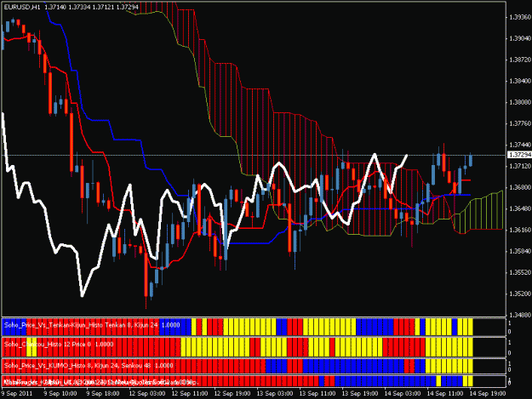Click the 13 Sep 03:00 time label
The image size is (532, 399).
point(275,394)
